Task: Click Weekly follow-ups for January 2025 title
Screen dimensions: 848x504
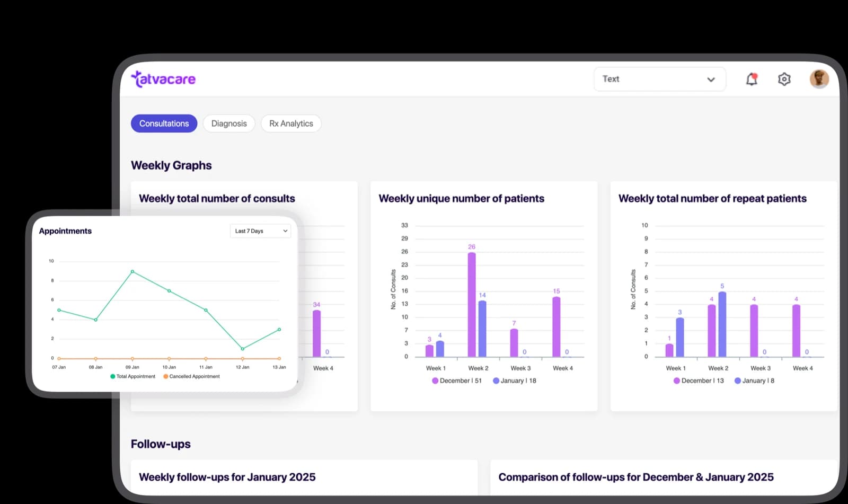Action: [227, 477]
